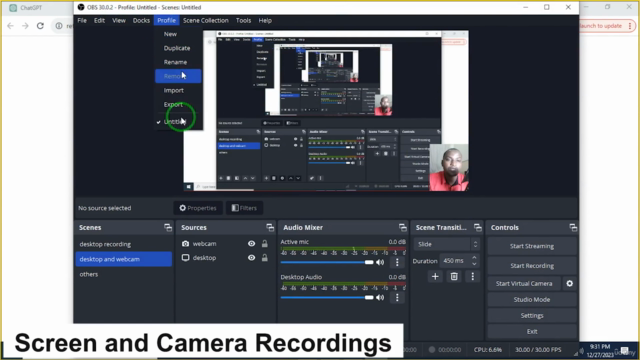Add a new scene transition

click(x=435, y=277)
